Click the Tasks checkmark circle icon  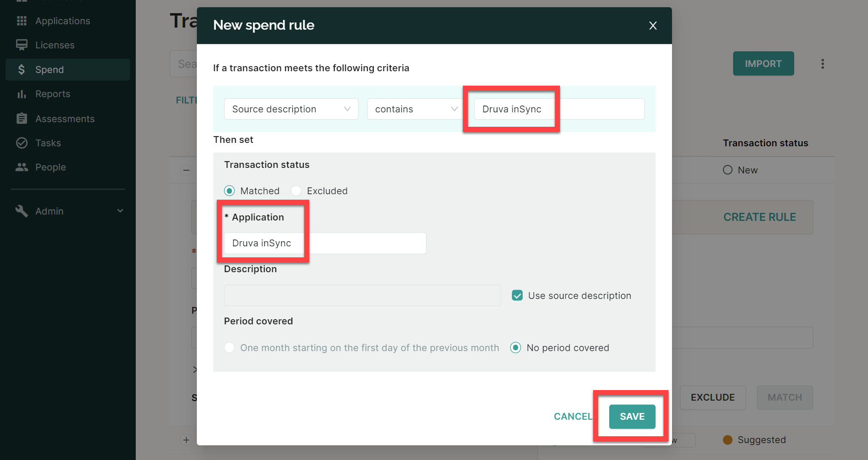pos(22,143)
